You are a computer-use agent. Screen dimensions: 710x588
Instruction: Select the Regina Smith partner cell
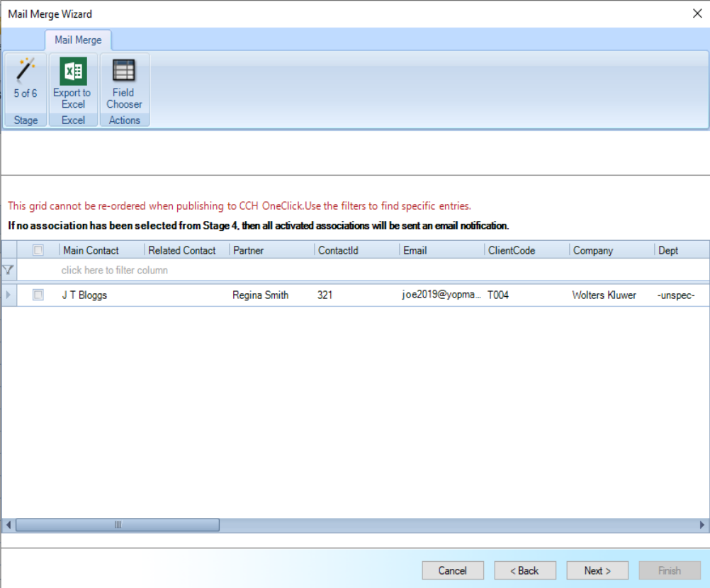coord(271,295)
